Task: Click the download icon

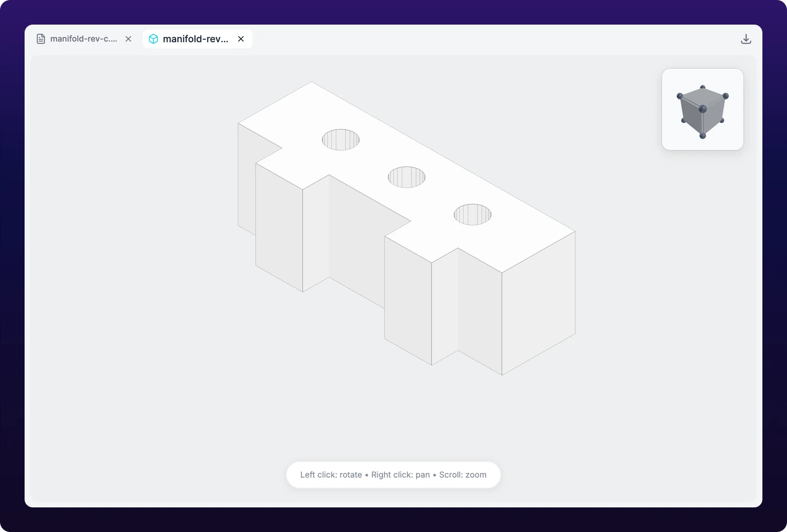Action: pyautogui.click(x=746, y=39)
